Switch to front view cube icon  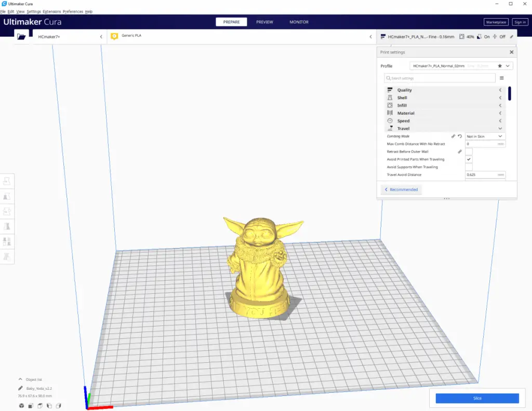(x=31, y=406)
